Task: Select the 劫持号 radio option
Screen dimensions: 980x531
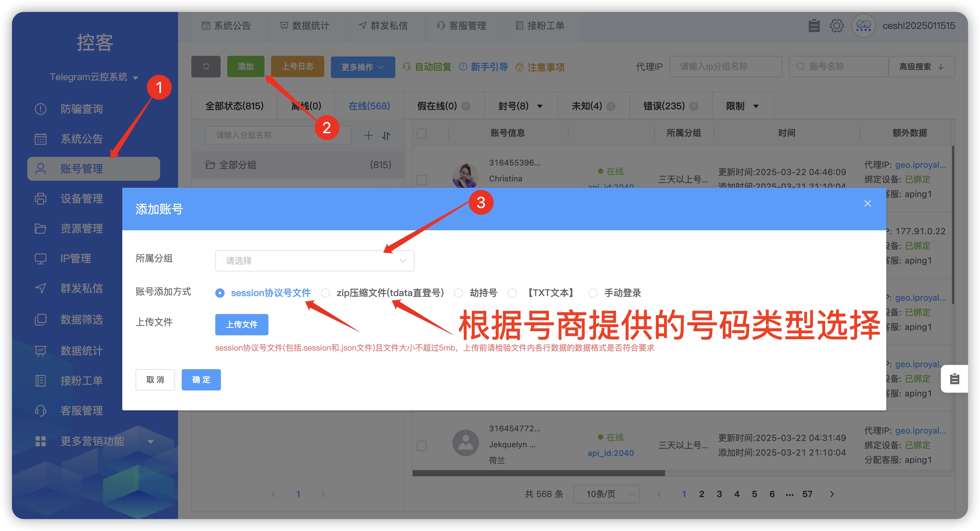Action: pyautogui.click(x=459, y=293)
